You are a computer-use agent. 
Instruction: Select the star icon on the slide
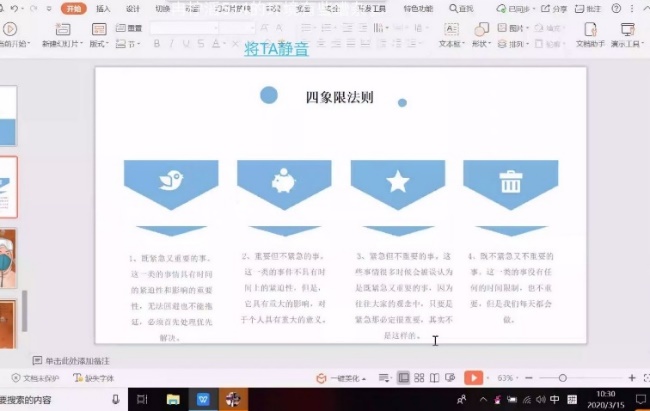click(398, 181)
